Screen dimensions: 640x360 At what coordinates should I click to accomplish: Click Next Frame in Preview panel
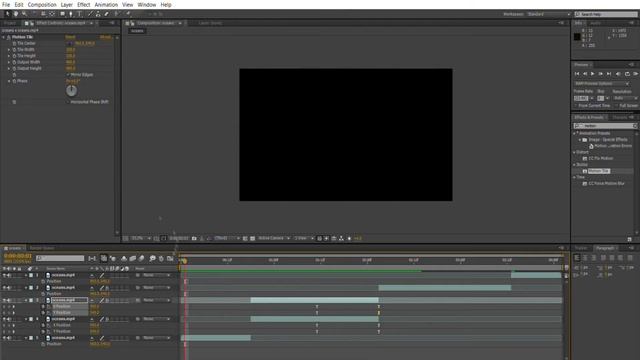click(600, 74)
